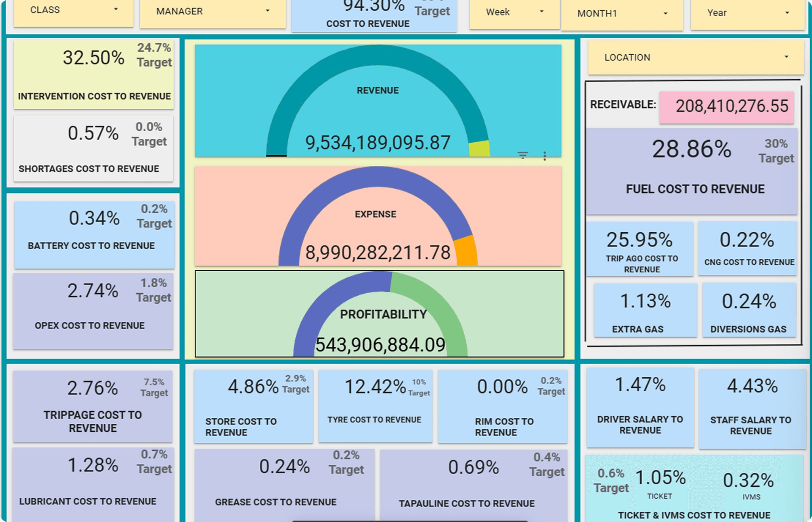Click the CNG Cost to Revenue tile
This screenshot has width=812, height=522.
747,248
